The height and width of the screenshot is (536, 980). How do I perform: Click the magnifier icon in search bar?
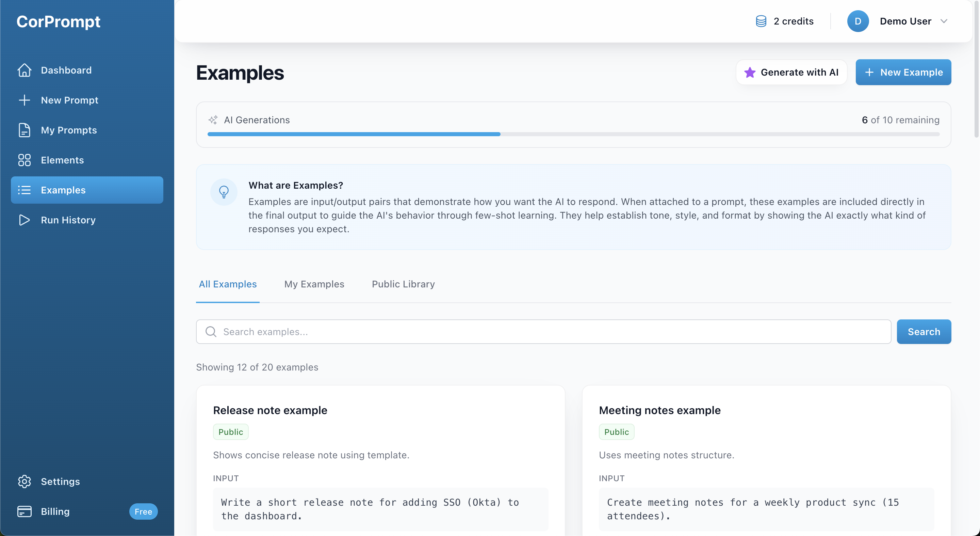click(x=211, y=332)
